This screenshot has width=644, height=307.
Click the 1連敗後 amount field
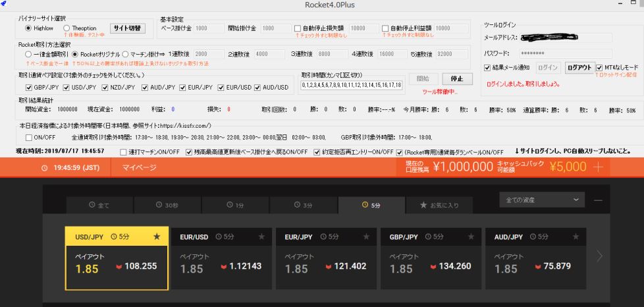[x=209, y=54]
